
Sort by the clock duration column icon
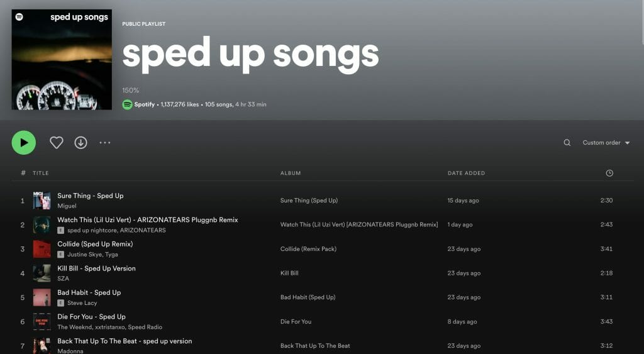(x=609, y=173)
